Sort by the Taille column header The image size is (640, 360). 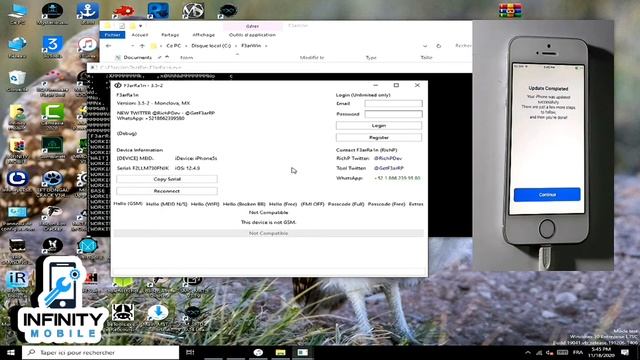[426, 58]
